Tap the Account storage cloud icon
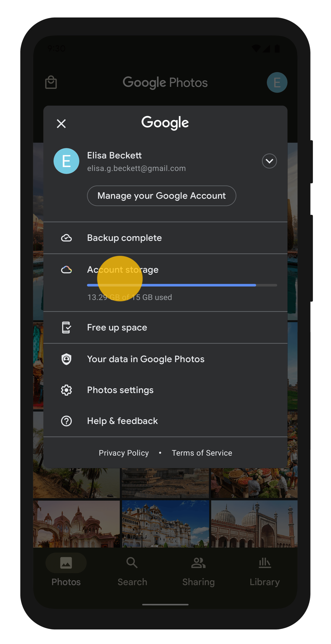331x644 pixels. click(66, 270)
